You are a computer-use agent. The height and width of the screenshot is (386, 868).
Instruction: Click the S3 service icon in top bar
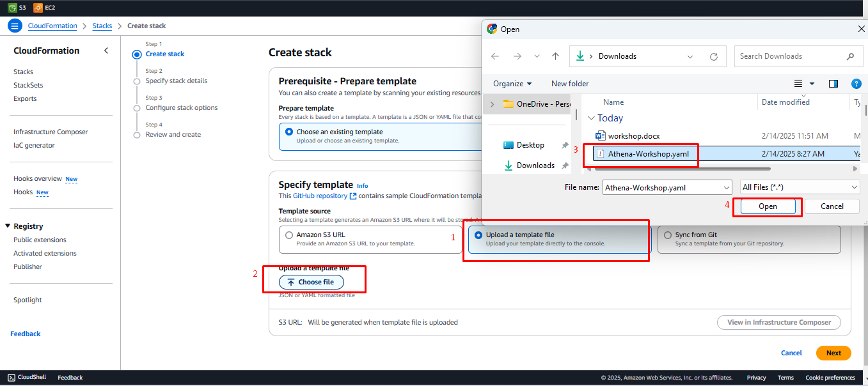pyautogui.click(x=10, y=8)
